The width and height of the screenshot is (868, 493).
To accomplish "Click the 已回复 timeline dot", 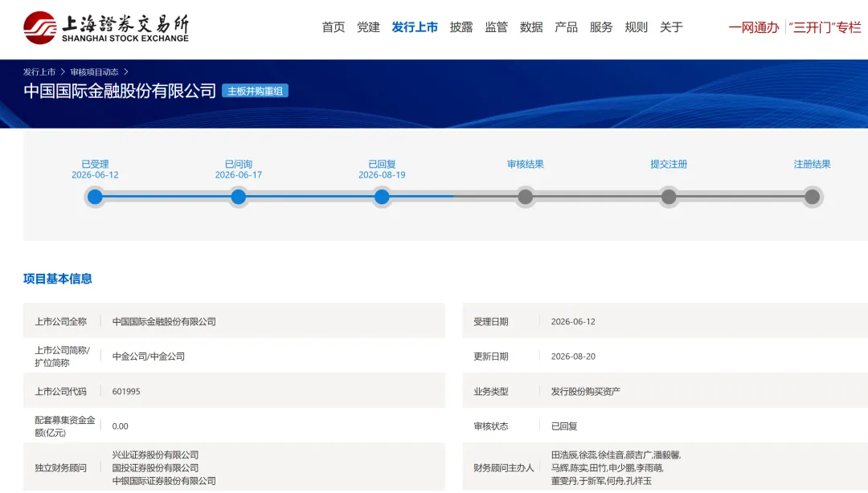I will click(x=382, y=197).
